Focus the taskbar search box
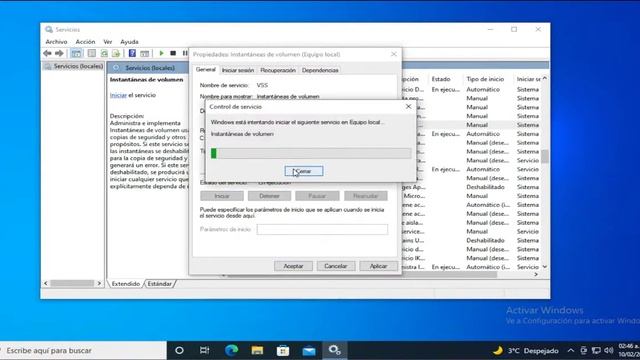 83,350
